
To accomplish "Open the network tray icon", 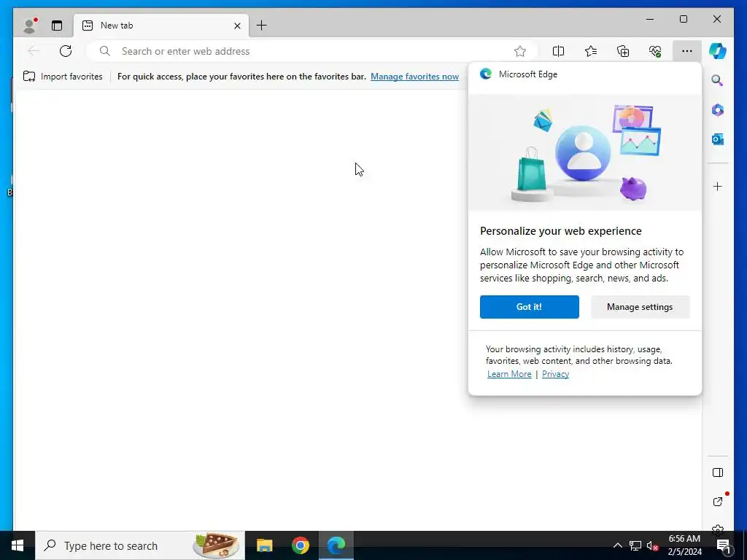I will pyautogui.click(x=635, y=545).
